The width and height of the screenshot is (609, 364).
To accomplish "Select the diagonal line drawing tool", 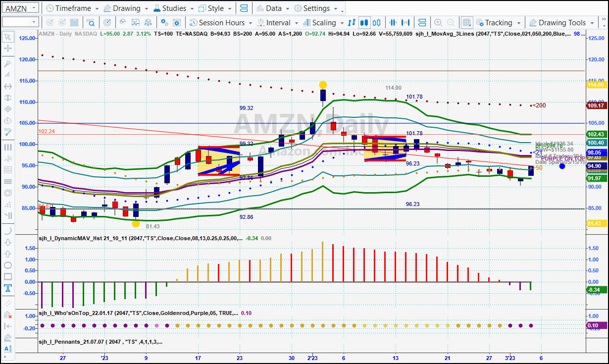I will click(x=8, y=74).
